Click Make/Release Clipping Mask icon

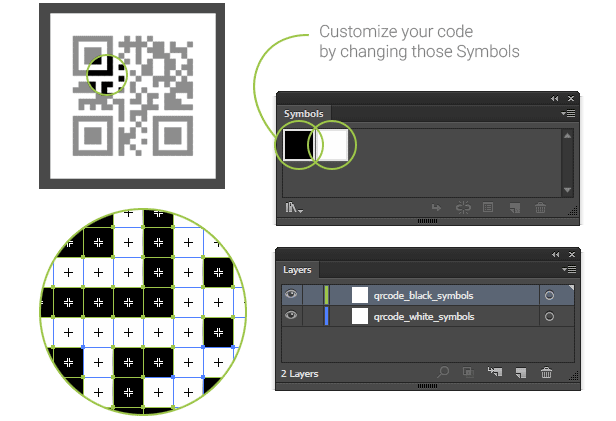(468, 372)
